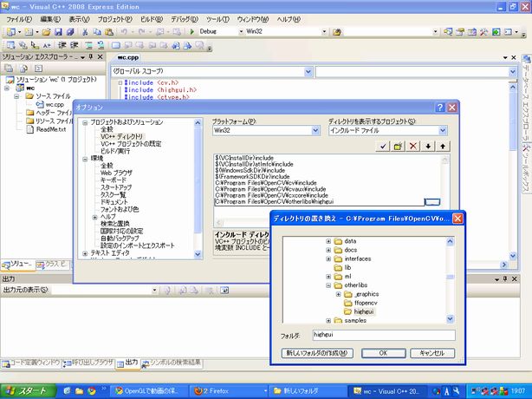The image size is (532, 399).
Task: Toggle word wrap in Output toolbar
Action: (224, 291)
